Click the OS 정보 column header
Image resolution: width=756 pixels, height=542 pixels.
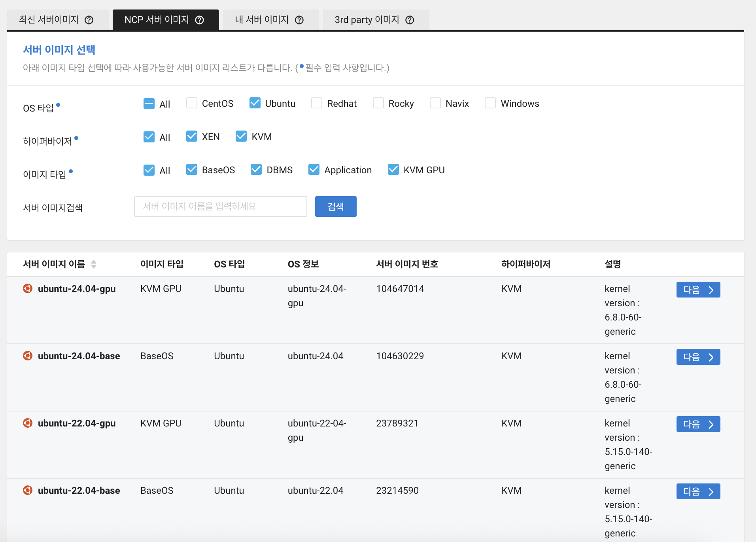click(303, 264)
